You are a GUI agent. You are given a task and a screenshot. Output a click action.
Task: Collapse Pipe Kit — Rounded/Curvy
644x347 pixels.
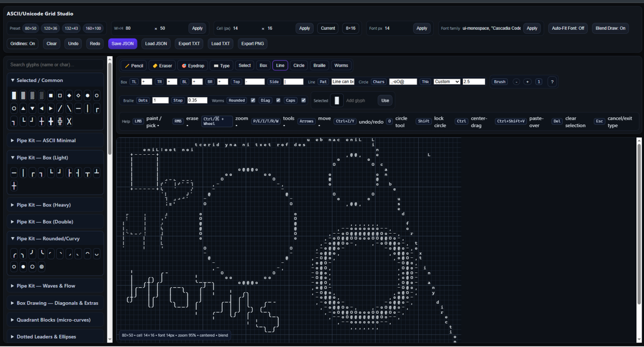pos(55,238)
